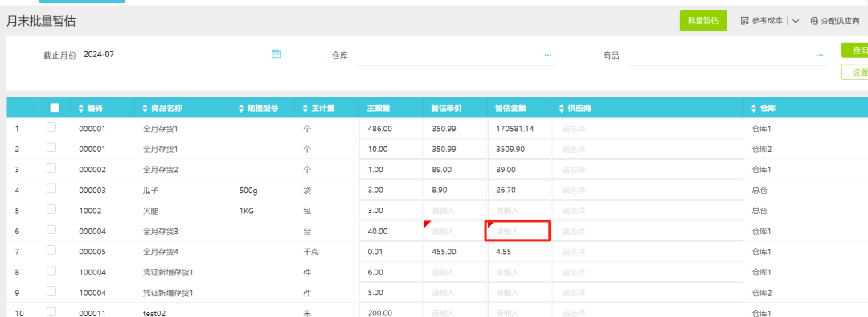Sort by 编码 column sort arrows
The height and width of the screenshot is (317, 868).
pyautogui.click(x=81, y=108)
